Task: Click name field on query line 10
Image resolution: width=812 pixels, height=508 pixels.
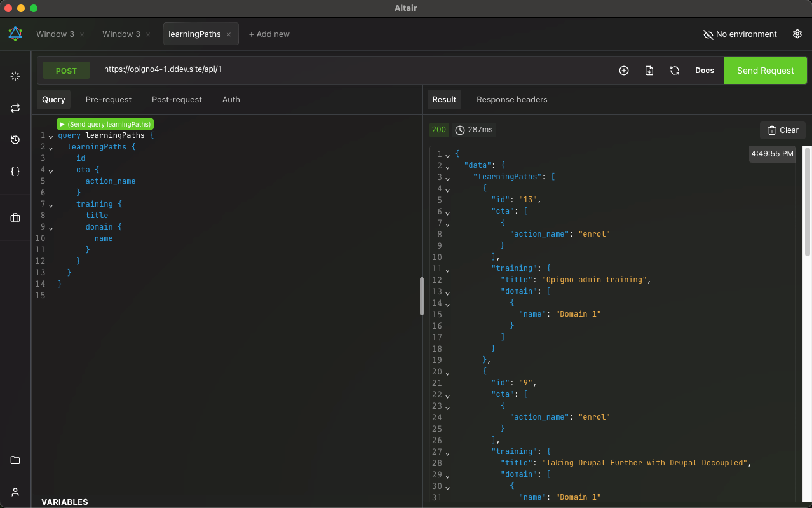Action: click(104, 238)
